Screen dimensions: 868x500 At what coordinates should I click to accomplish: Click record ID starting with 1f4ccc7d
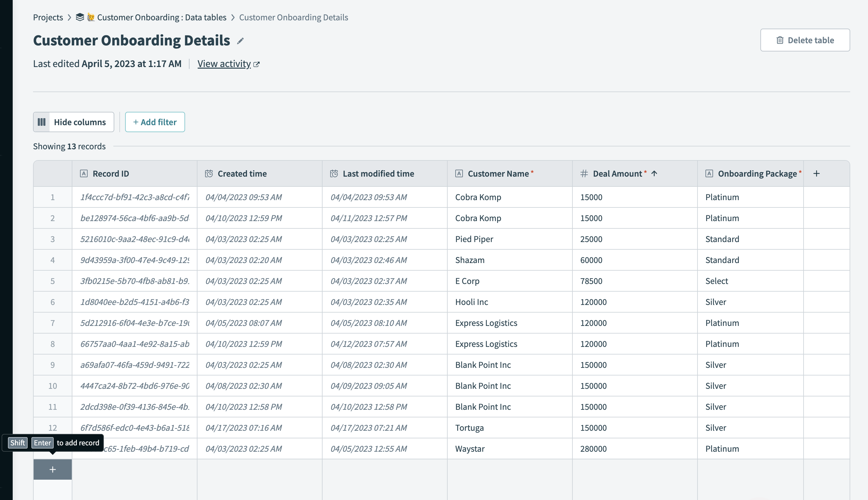tap(135, 197)
